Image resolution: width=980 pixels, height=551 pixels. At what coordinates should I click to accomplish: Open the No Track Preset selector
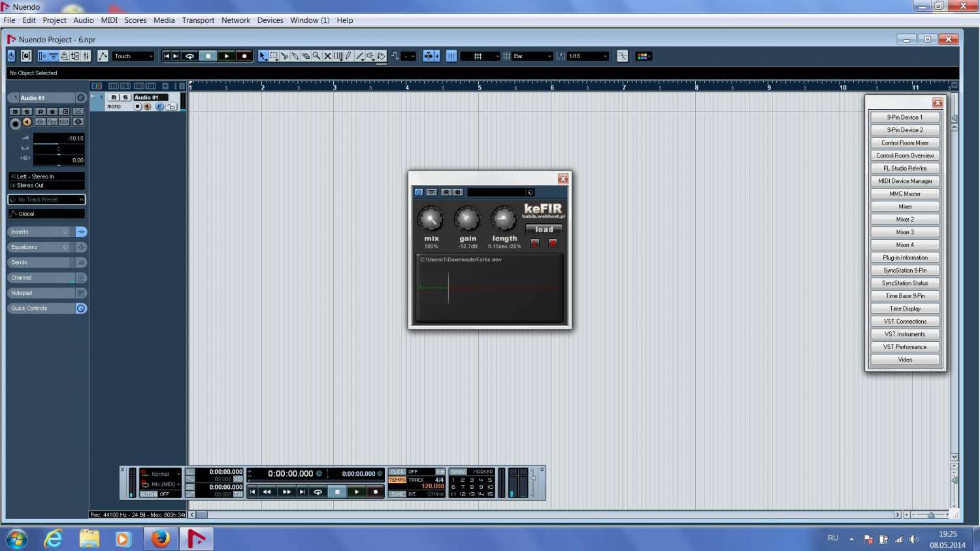[46, 199]
